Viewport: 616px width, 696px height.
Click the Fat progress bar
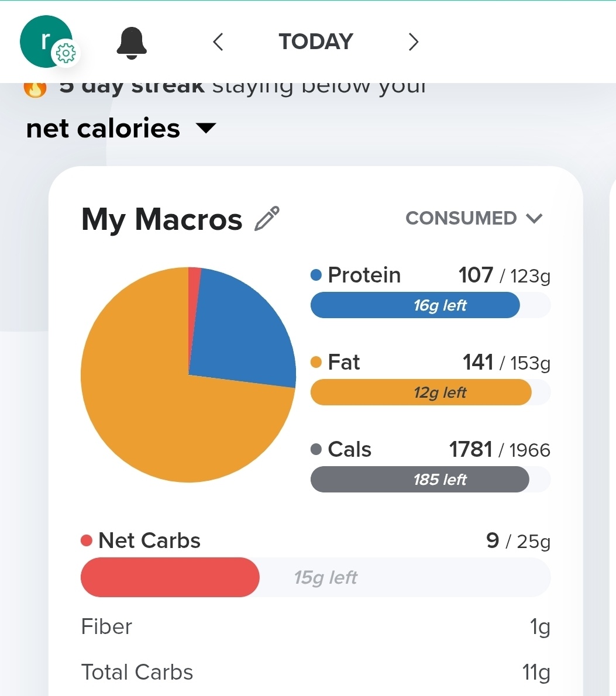click(430, 392)
